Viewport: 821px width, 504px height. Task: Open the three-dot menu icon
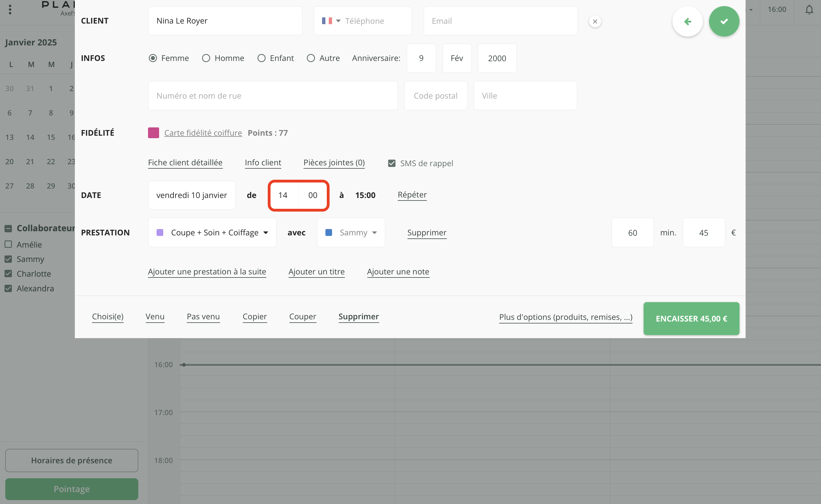click(x=10, y=10)
